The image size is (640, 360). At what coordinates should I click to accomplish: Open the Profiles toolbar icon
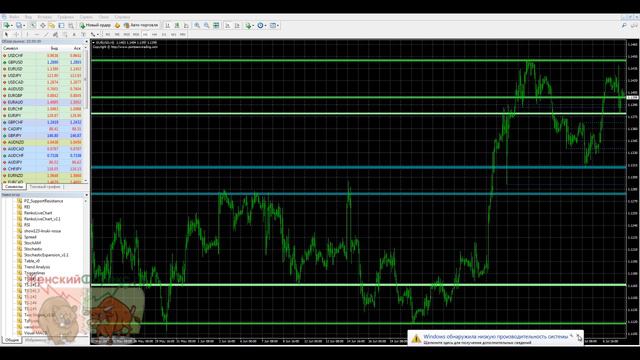click(x=18, y=25)
